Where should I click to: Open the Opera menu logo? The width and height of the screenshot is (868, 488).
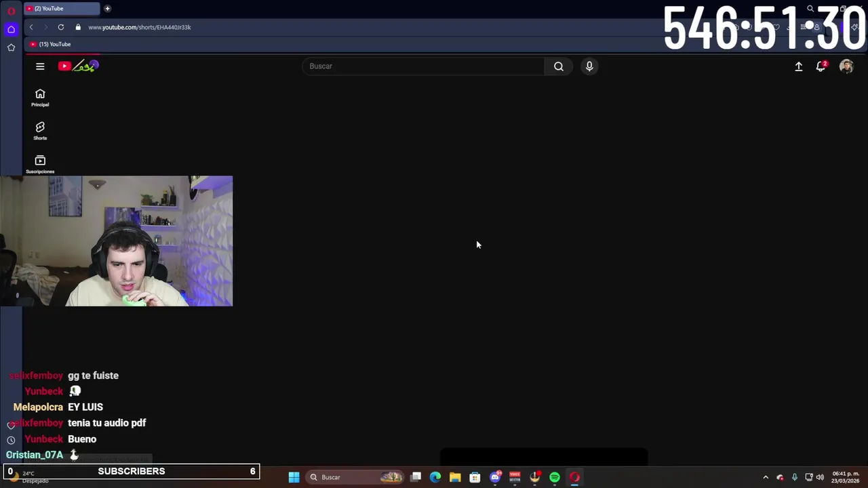click(11, 11)
